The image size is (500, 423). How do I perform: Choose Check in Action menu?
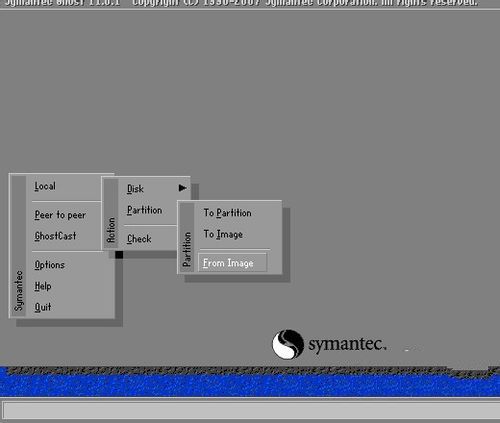pyautogui.click(x=139, y=239)
